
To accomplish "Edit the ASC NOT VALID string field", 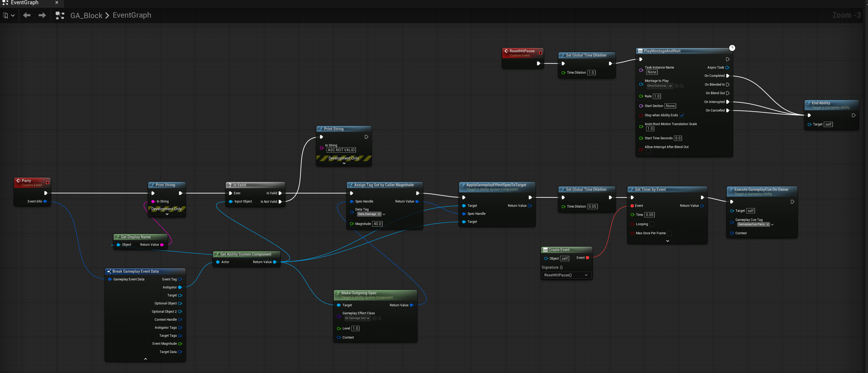I will [x=341, y=150].
